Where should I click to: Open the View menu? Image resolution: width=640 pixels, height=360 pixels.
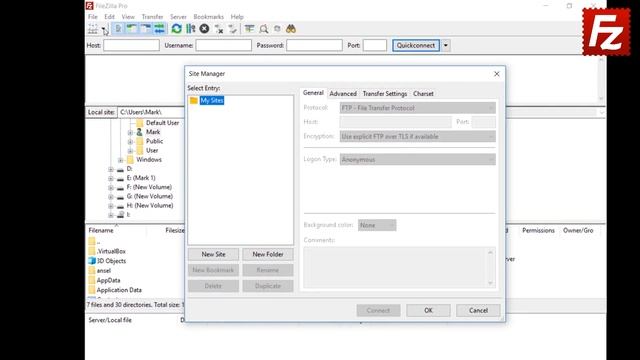(x=128, y=17)
